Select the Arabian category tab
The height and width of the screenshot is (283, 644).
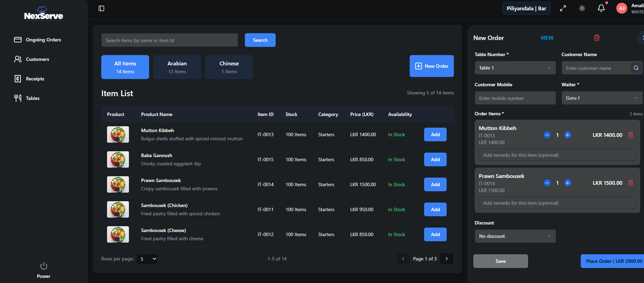[x=177, y=67]
